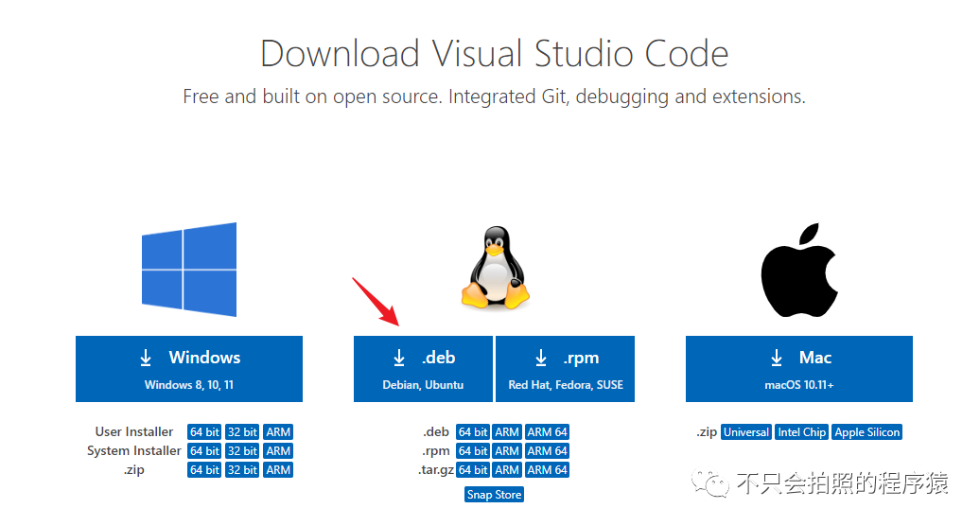Click the Windows logo icon
The image size is (980, 526).
(x=189, y=270)
